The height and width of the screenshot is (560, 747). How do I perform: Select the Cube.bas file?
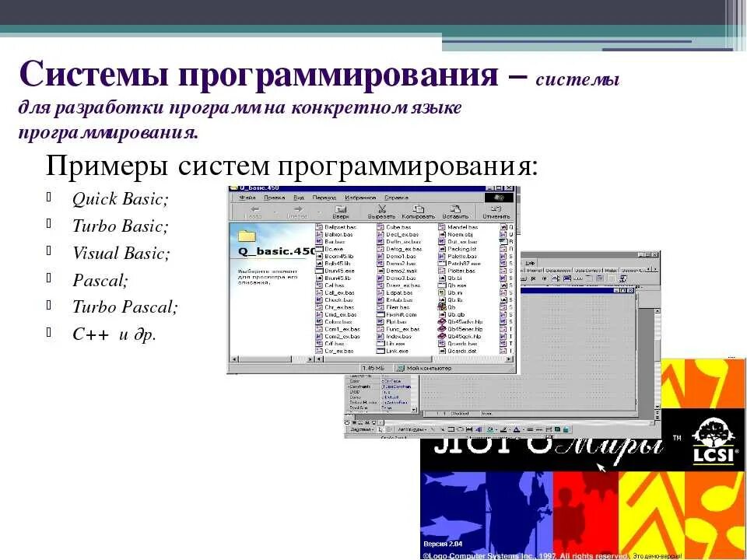point(394,227)
